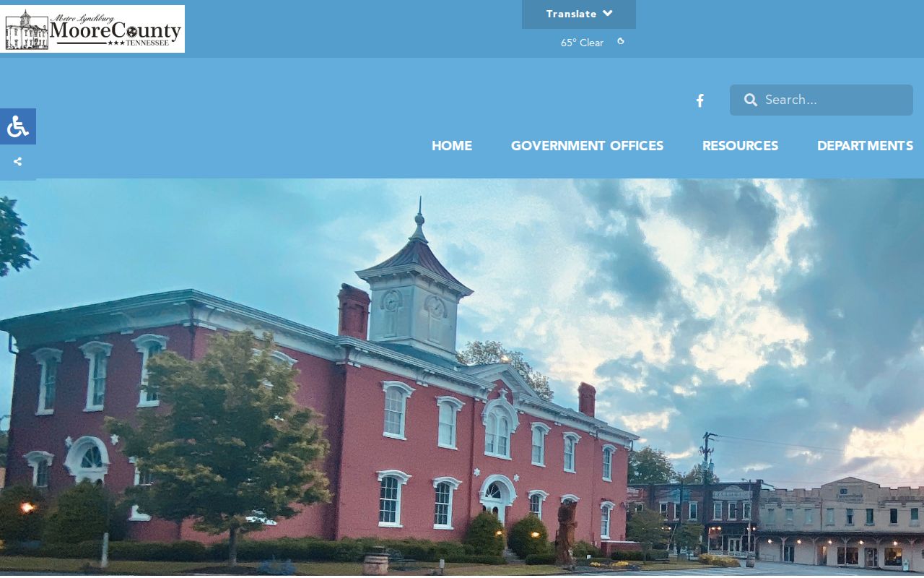Open the Resources menu
Screen dimensions: 924x578
(740, 146)
